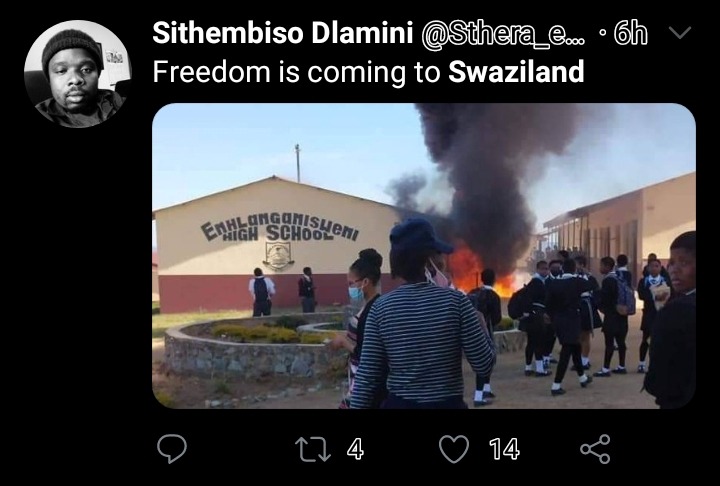Open the share icon menu
The width and height of the screenshot is (720, 486).
click(x=595, y=449)
